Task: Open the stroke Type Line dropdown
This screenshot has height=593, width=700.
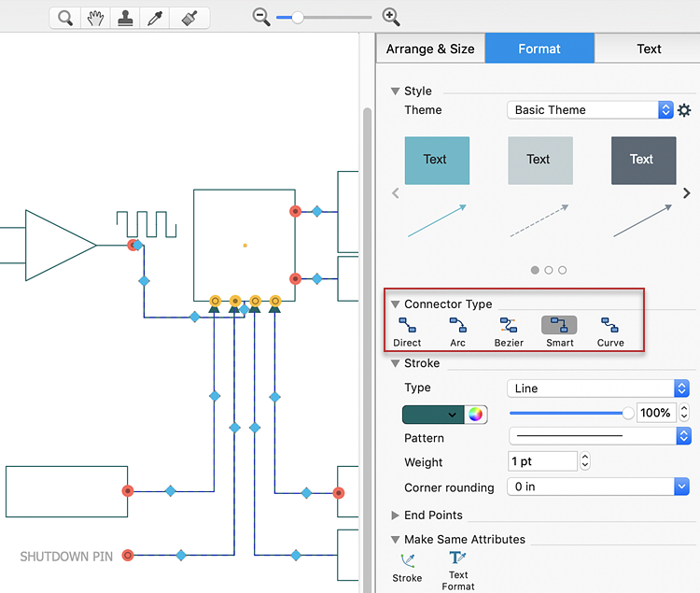Action: (x=598, y=388)
